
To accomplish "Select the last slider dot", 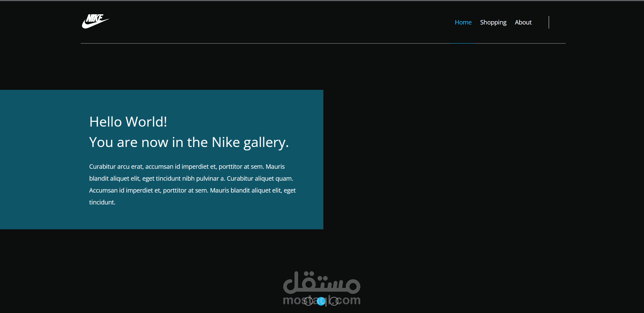I will 334,301.
